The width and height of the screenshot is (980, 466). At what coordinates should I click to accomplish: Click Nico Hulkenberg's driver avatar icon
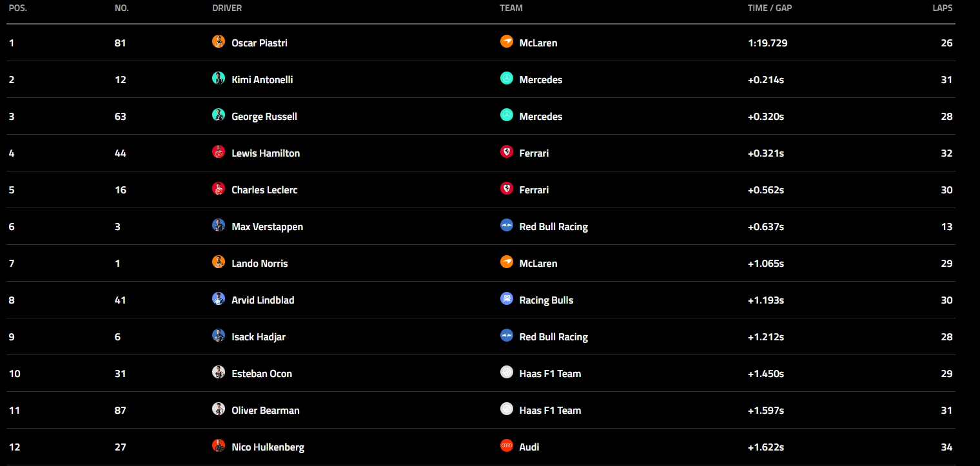tap(219, 446)
